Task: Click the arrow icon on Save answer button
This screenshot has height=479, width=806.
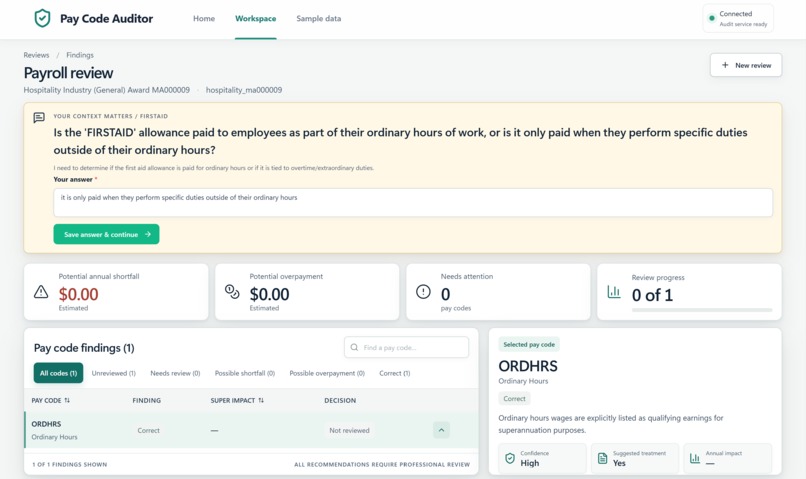Action: click(148, 234)
